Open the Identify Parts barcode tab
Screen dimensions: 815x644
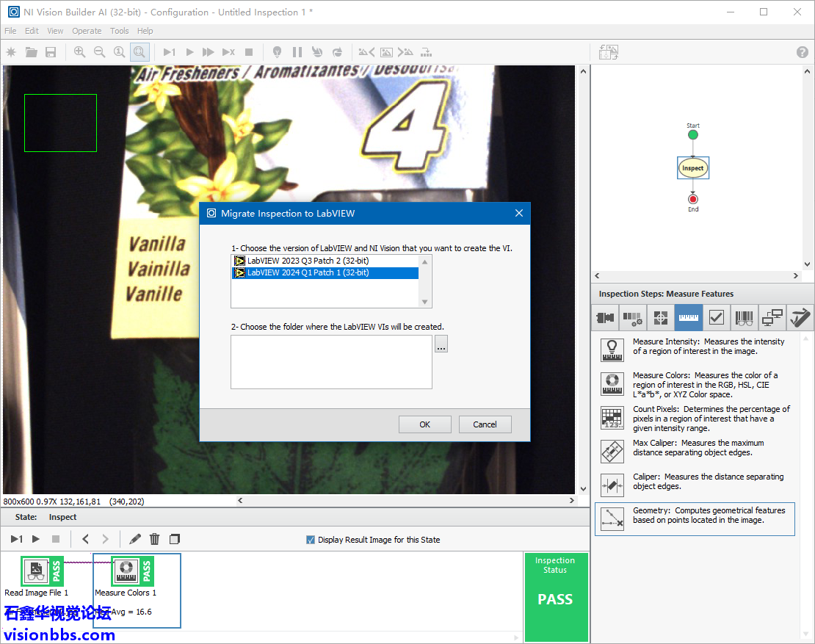point(744,318)
